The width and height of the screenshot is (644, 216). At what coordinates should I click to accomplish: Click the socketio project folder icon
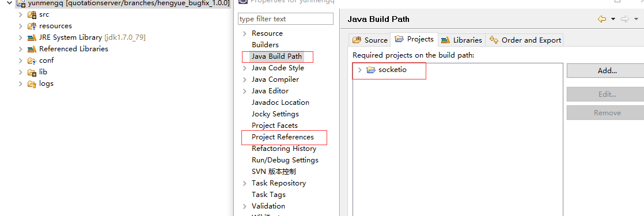[372, 70]
